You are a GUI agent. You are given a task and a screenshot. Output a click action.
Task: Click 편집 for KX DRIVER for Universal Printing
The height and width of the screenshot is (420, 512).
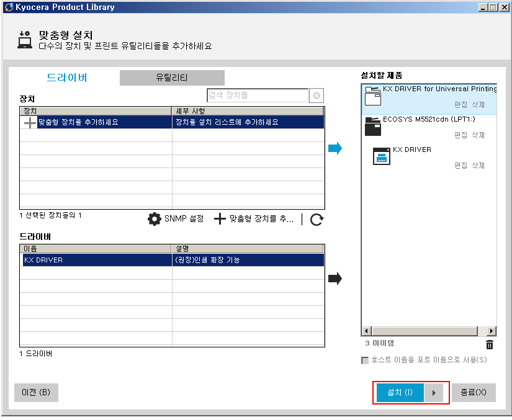(460, 105)
